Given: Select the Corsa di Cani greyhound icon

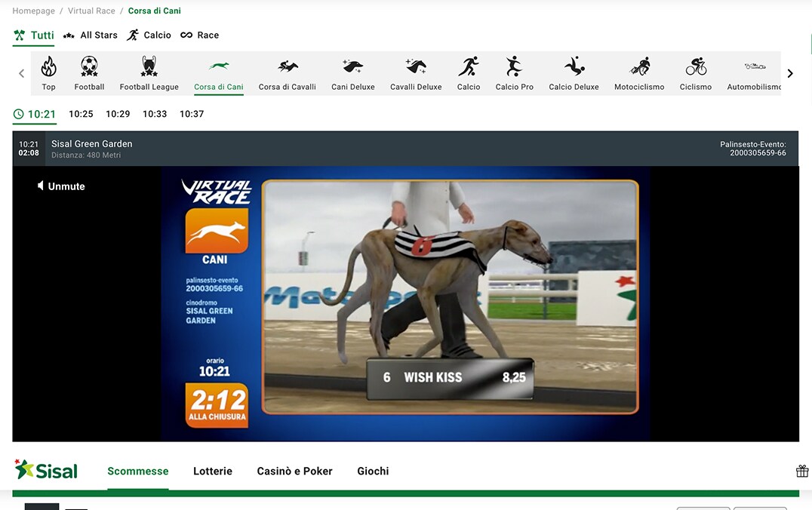Looking at the screenshot, I should click(x=219, y=66).
